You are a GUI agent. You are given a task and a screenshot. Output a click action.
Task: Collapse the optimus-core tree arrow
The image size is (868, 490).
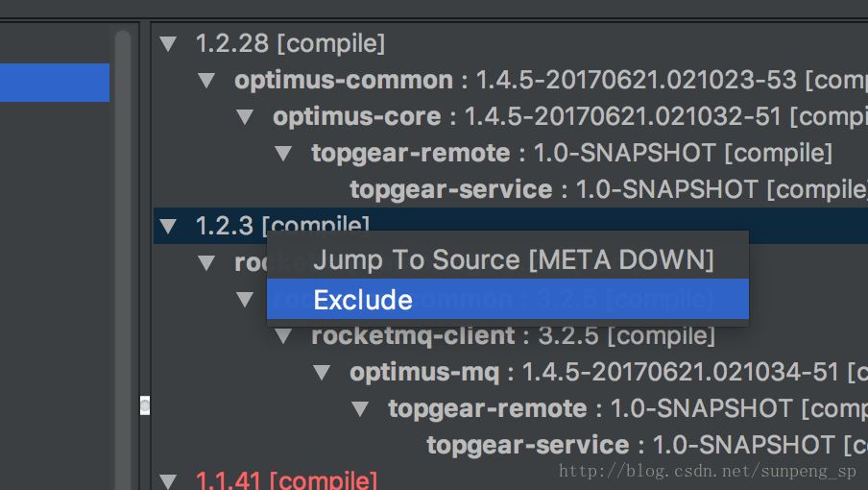[246, 116]
